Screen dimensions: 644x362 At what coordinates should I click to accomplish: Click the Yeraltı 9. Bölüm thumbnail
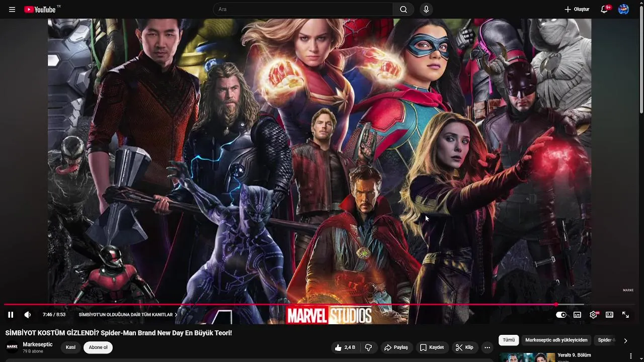(527, 357)
